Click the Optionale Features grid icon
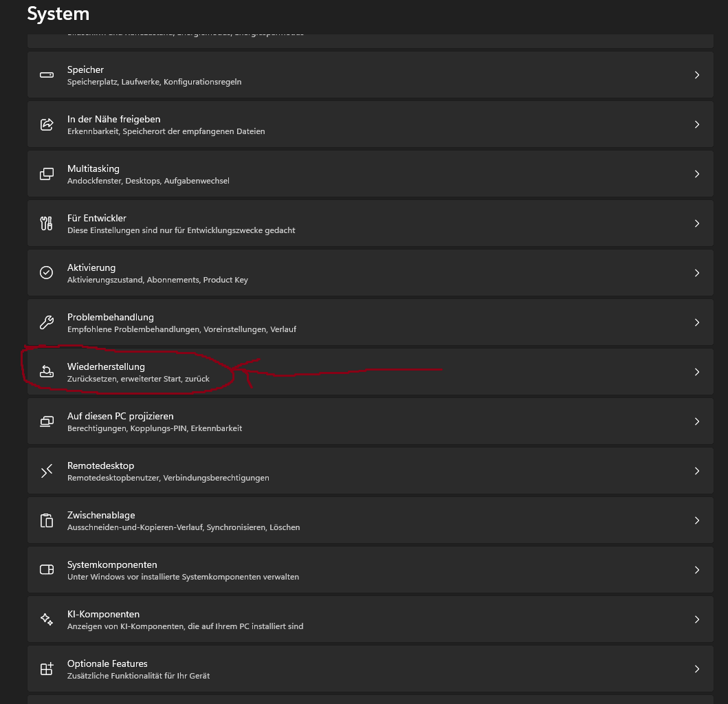Screen dimensions: 728x704 click(47, 669)
